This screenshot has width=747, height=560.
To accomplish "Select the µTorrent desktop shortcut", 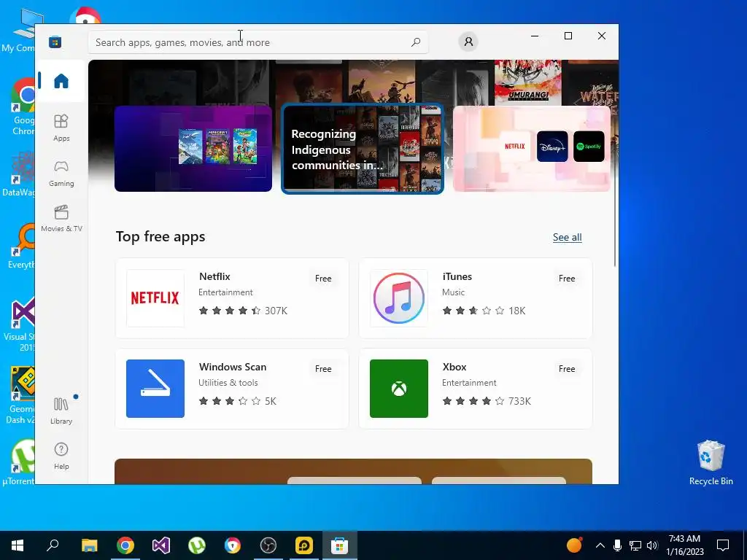I will tap(18, 462).
